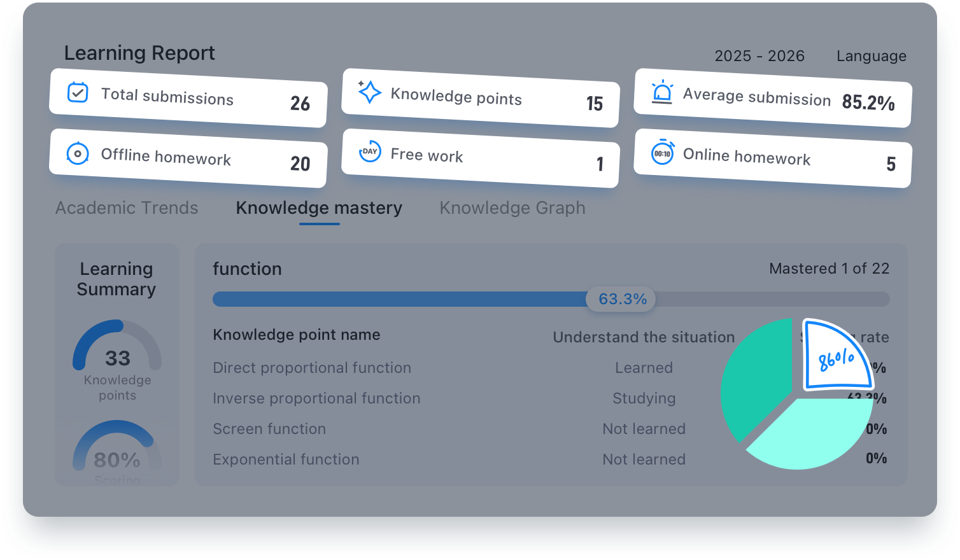Open the Language subject selector
This screenshot has width=960, height=560.
coord(871,56)
